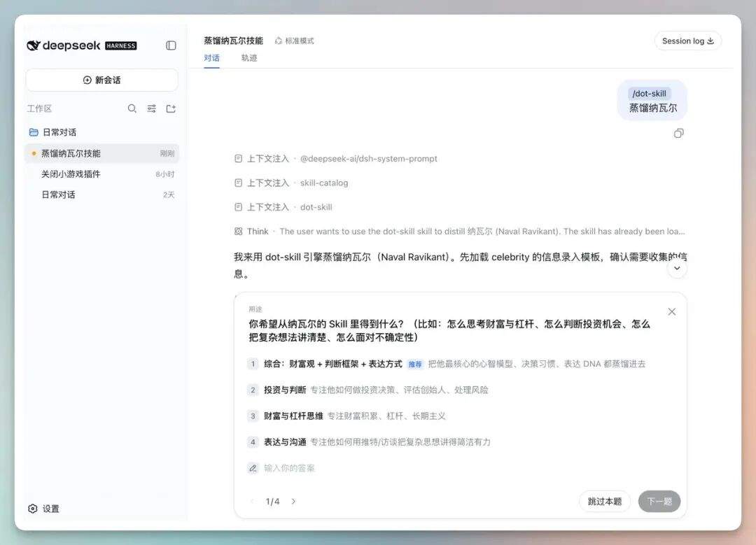Click the 工作区 section label
This screenshot has width=756, height=545.
(39, 108)
